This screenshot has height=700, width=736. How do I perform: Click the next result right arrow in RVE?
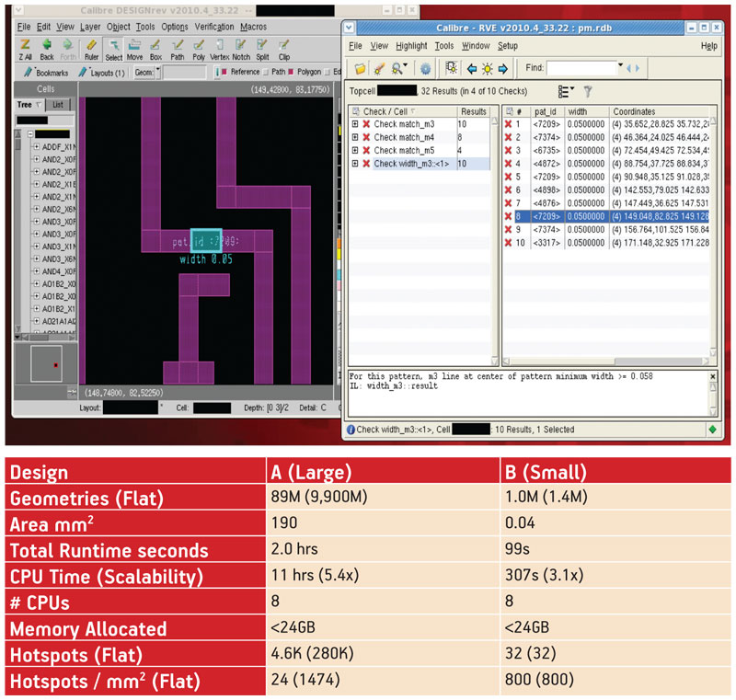(x=502, y=69)
